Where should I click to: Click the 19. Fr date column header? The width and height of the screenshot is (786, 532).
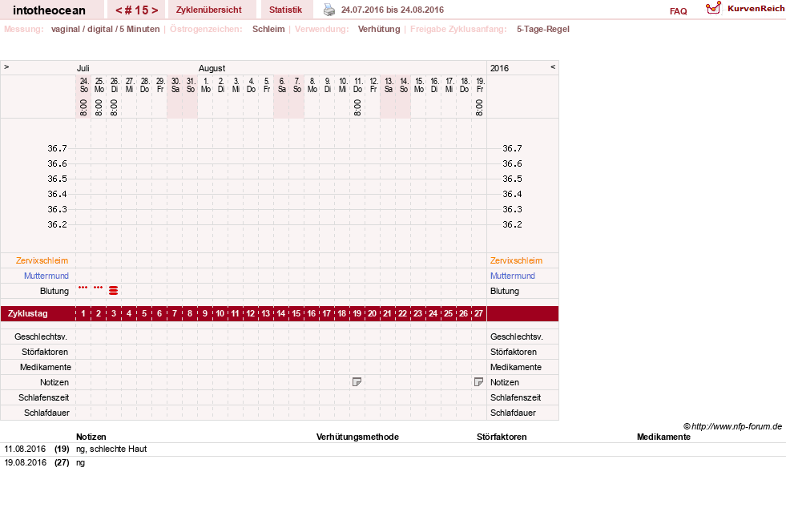pos(480,85)
